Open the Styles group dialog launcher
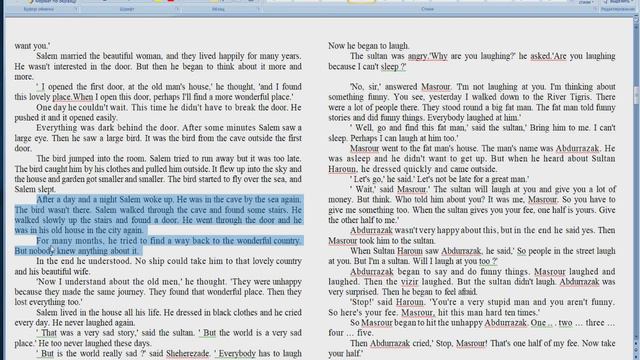Viewport: 640px width, 360px height. tap(594, 9)
